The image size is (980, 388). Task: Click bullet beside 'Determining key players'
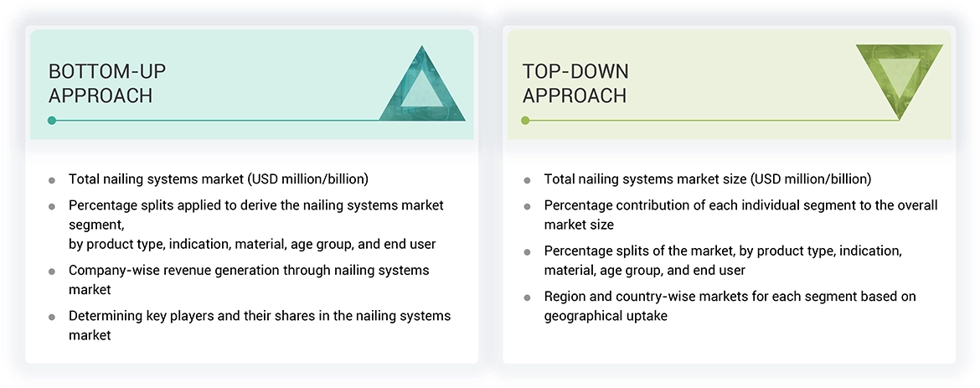[x=52, y=317]
